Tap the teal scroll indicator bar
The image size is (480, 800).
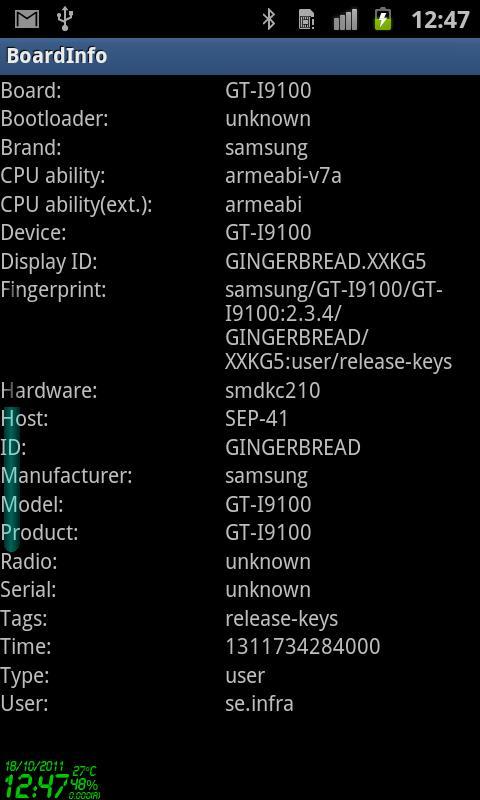(x=12, y=479)
